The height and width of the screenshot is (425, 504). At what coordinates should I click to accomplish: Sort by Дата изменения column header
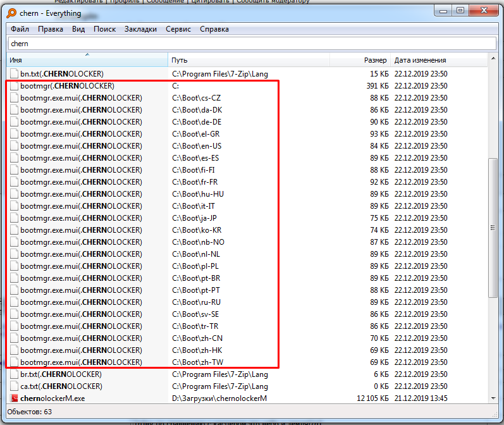(439, 60)
